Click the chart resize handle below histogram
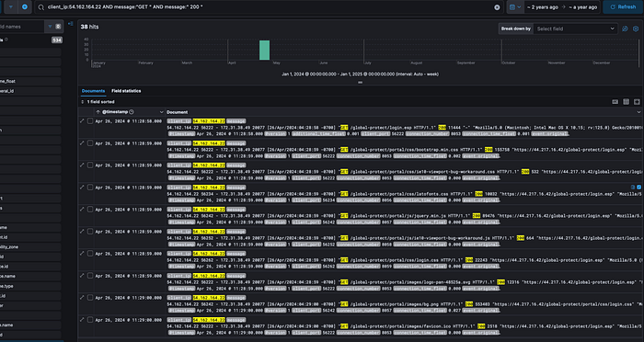This screenshot has height=342, width=644. pyautogui.click(x=361, y=83)
